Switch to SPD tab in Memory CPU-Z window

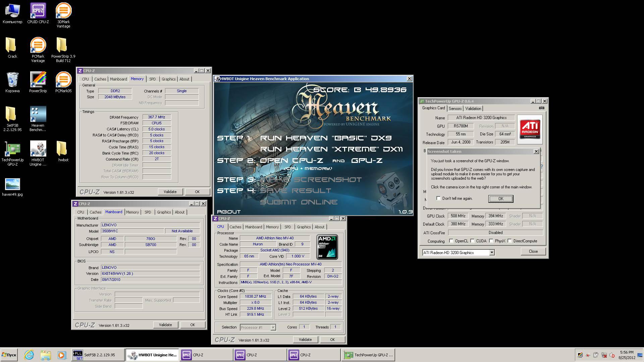pyautogui.click(x=153, y=79)
